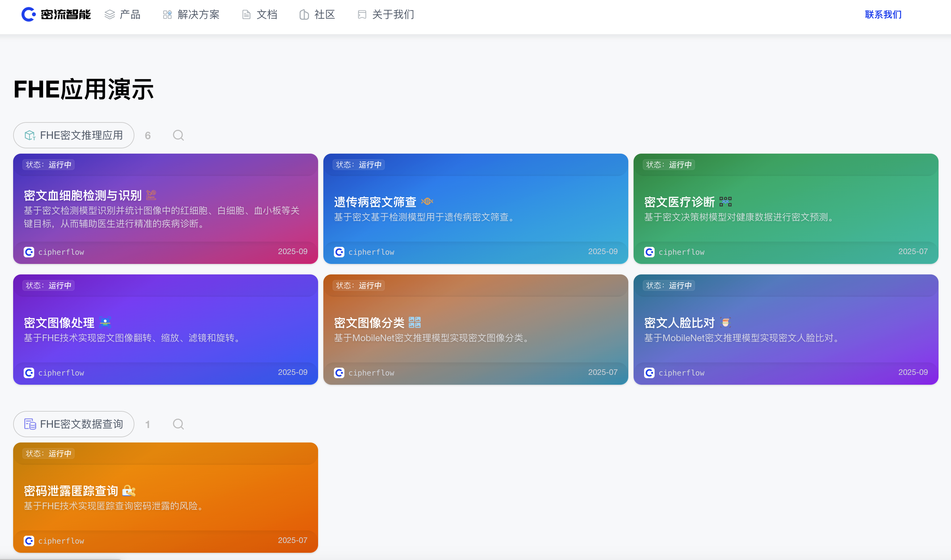Image resolution: width=951 pixels, height=560 pixels.
Task: Click the 联系我们 link
Action: point(883,14)
